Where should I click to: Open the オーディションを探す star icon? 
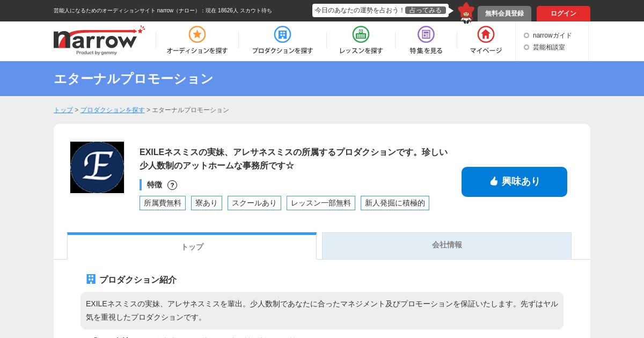tap(197, 34)
